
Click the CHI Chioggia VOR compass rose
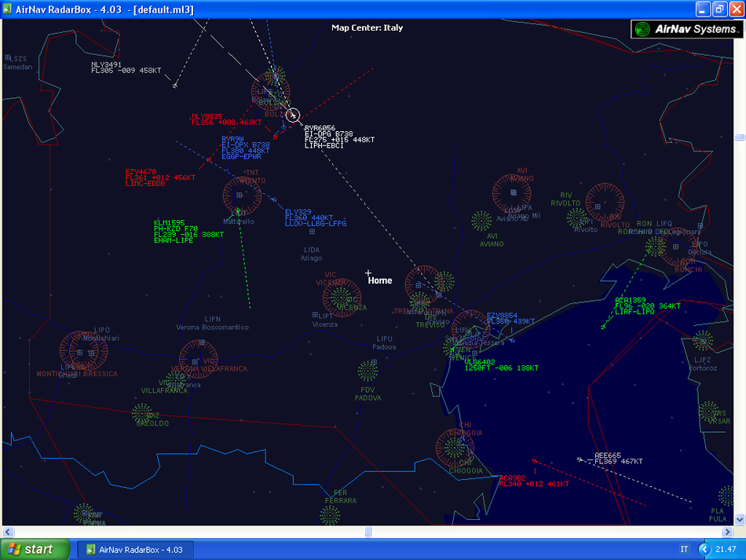coord(455,448)
